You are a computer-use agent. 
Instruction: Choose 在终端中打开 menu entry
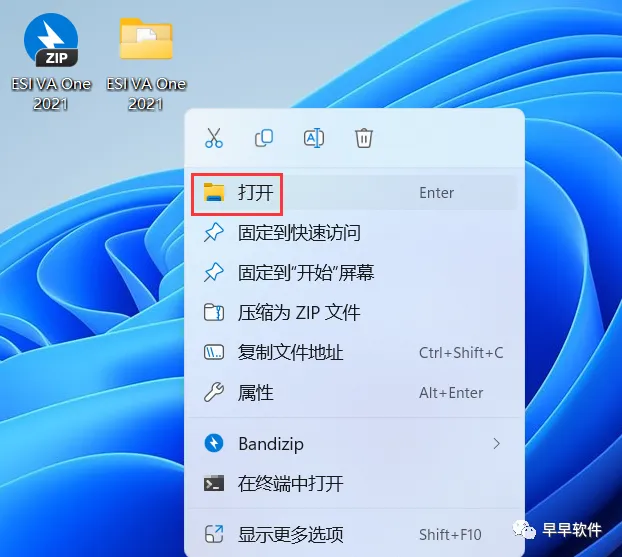tap(354, 484)
